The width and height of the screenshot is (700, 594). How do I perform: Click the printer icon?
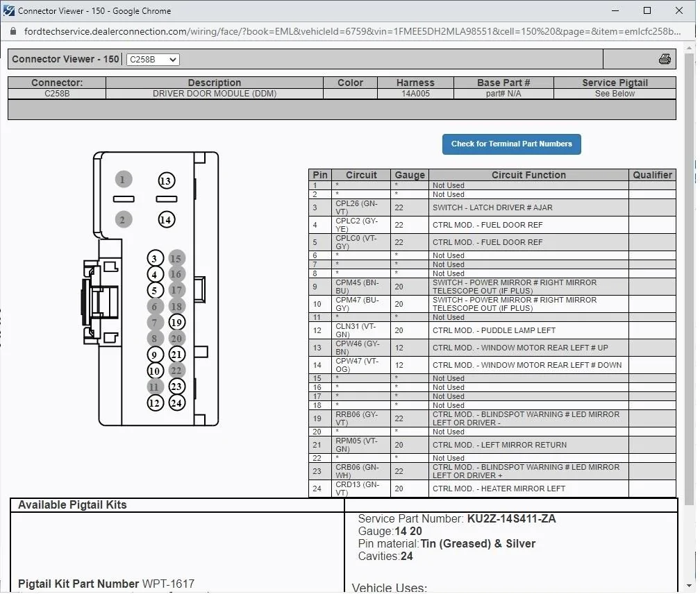coord(665,59)
